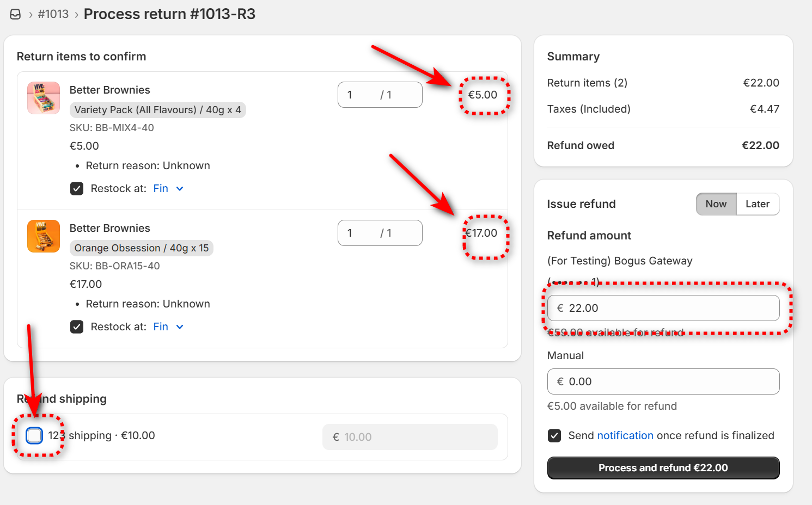Viewport: 812px width, 505px height.
Task: Uncheck restock for the Variety Pack item
Action: pyautogui.click(x=77, y=189)
